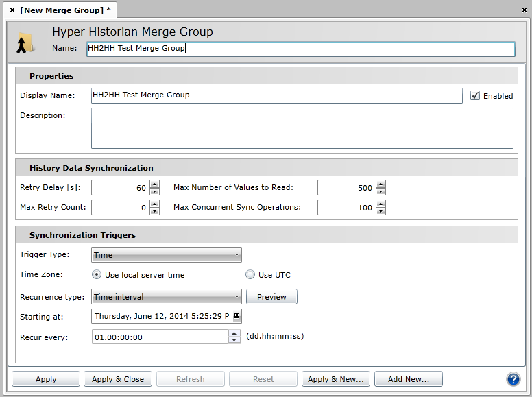This screenshot has width=532, height=397.
Task: Decrease Max Concurrent Sync Operations value
Action: click(x=380, y=210)
